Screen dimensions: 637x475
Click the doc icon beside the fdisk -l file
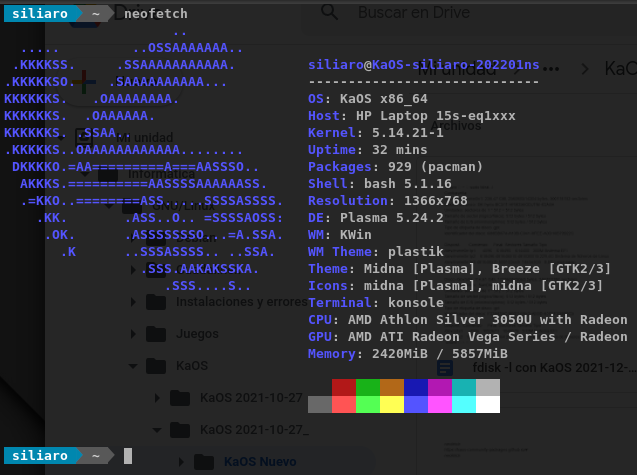(445, 368)
